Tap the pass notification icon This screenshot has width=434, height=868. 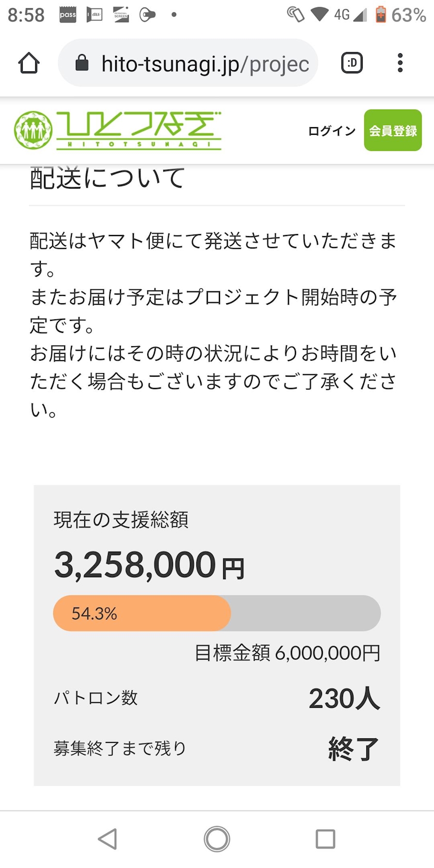[68, 15]
